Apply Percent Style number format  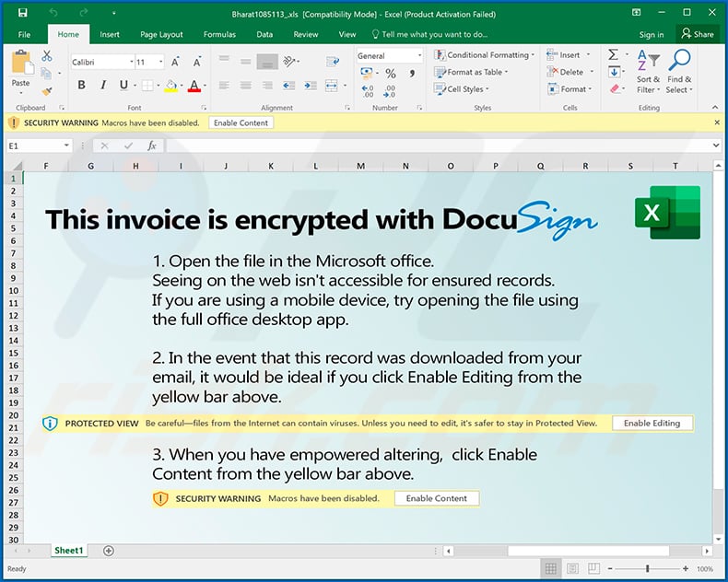[x=391, y=74]
